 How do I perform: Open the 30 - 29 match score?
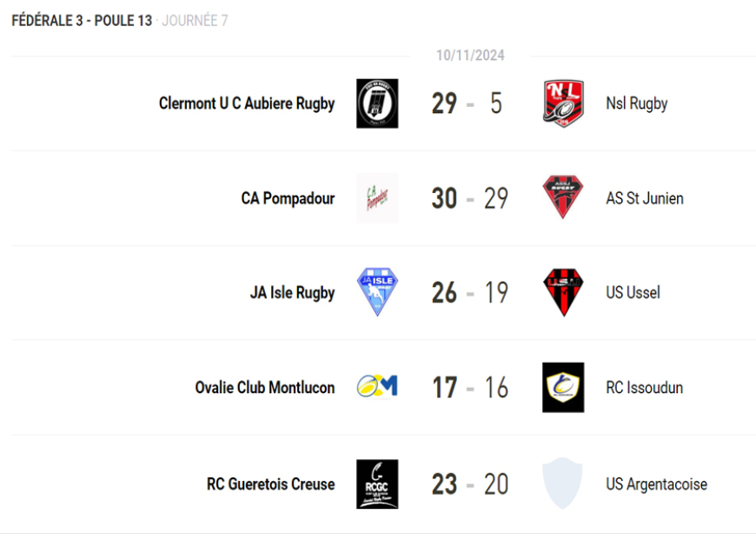[470, 198]
